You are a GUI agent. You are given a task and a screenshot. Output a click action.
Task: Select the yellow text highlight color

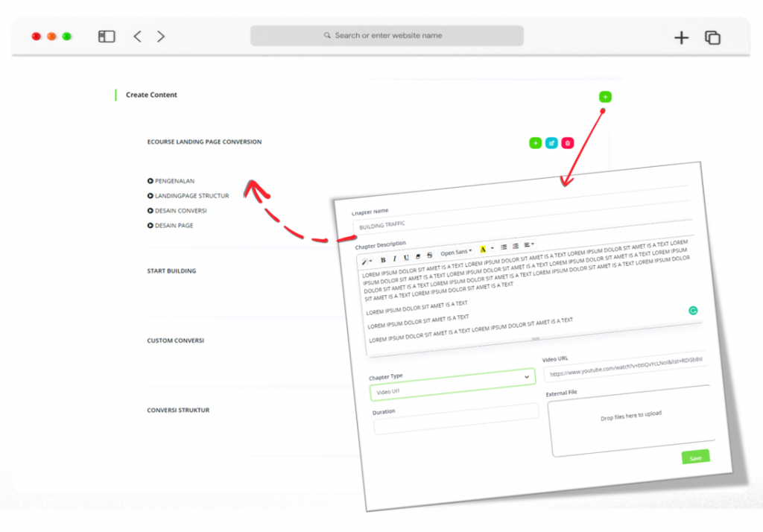pyautogui.click(x=483, y=249)
